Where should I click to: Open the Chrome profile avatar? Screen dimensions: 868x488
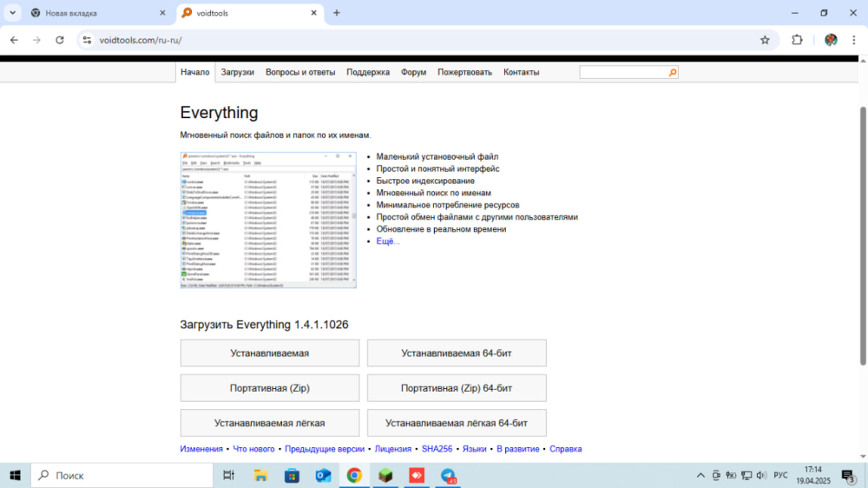[x=831, y=40]
